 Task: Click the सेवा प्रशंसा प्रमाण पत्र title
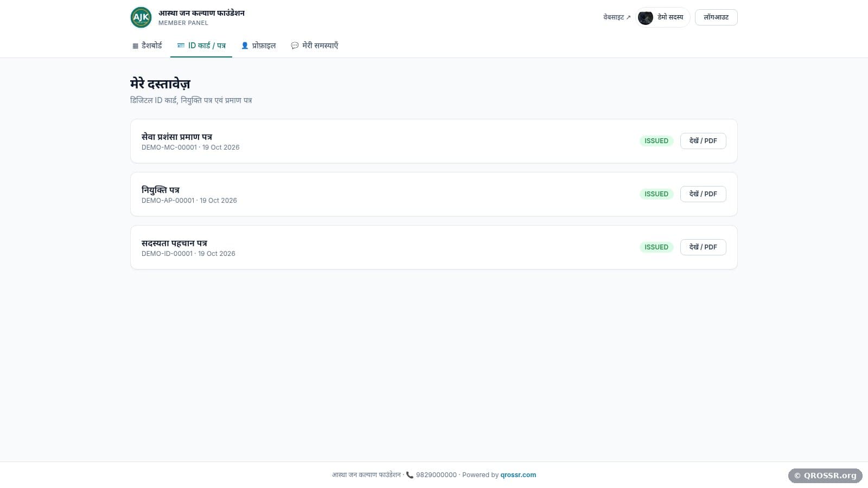click(177, 137)
